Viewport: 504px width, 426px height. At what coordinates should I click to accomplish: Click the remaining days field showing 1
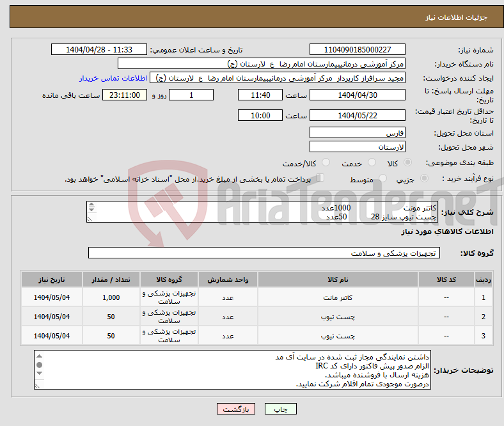tap(191, 95)
